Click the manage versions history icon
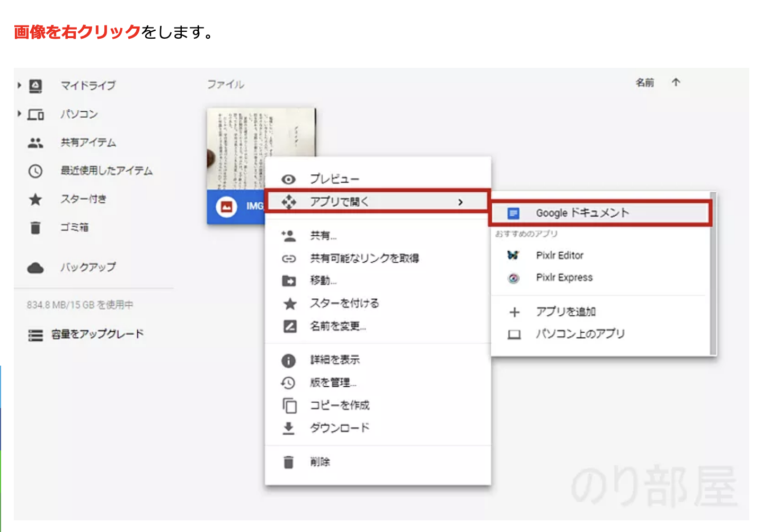Viewport: 780px width, 532px height. (288, 383)
